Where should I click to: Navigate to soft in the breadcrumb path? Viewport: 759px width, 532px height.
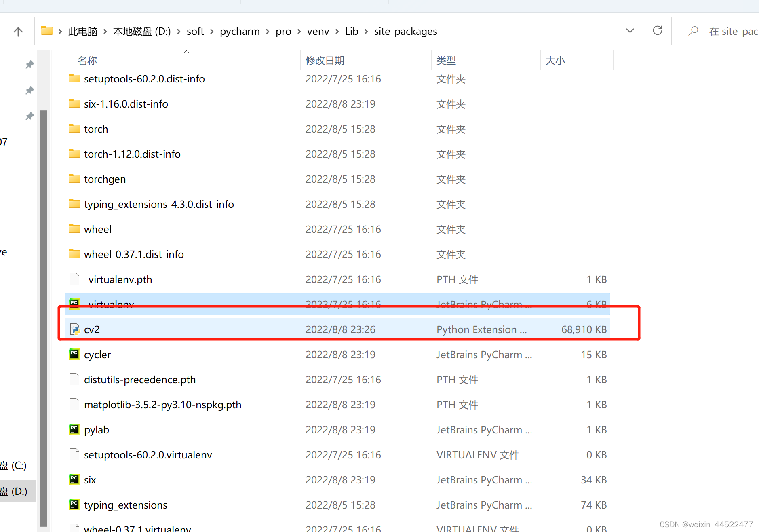[195, 31]
